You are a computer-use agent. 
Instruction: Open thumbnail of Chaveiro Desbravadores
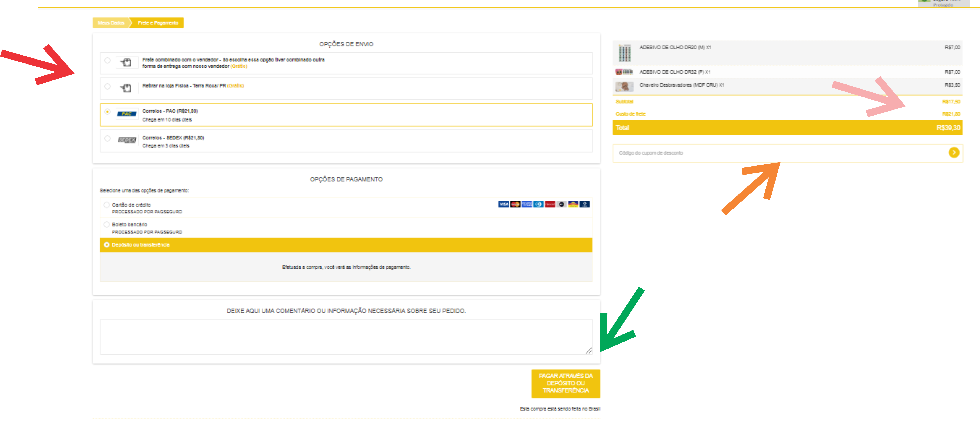(x=624, y=87)
